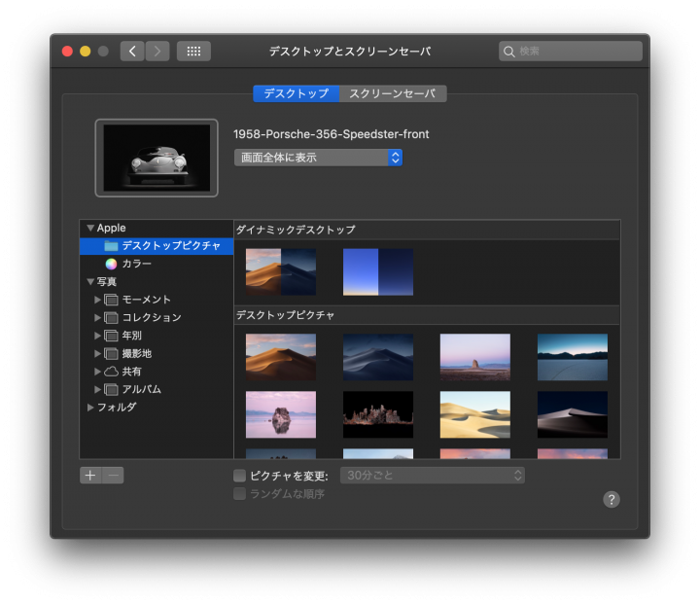Click the stack icon beside 撮影地
This screenshot has width=700, height=605.
(x=111, y=354)
